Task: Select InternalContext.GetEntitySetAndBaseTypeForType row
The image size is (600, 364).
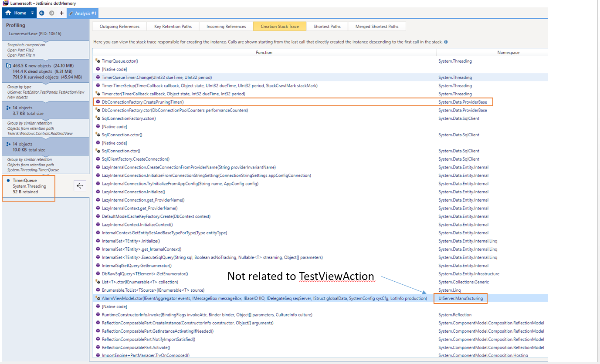Action: click(x=320, y=233)
